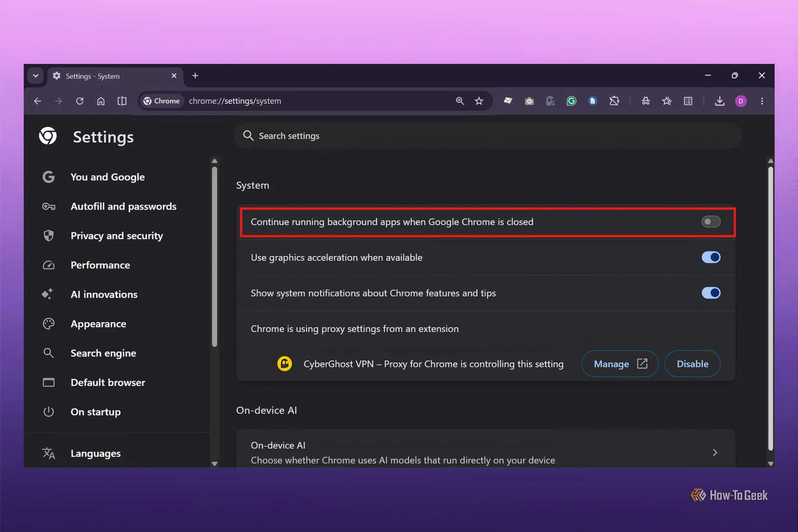Click the blue document extension icon
798x532 pixels.
[593, 101]
